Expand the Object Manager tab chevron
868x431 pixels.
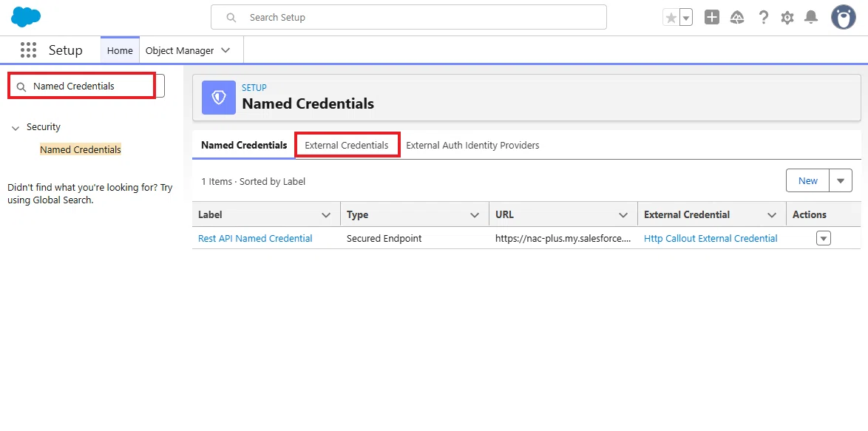226,50
